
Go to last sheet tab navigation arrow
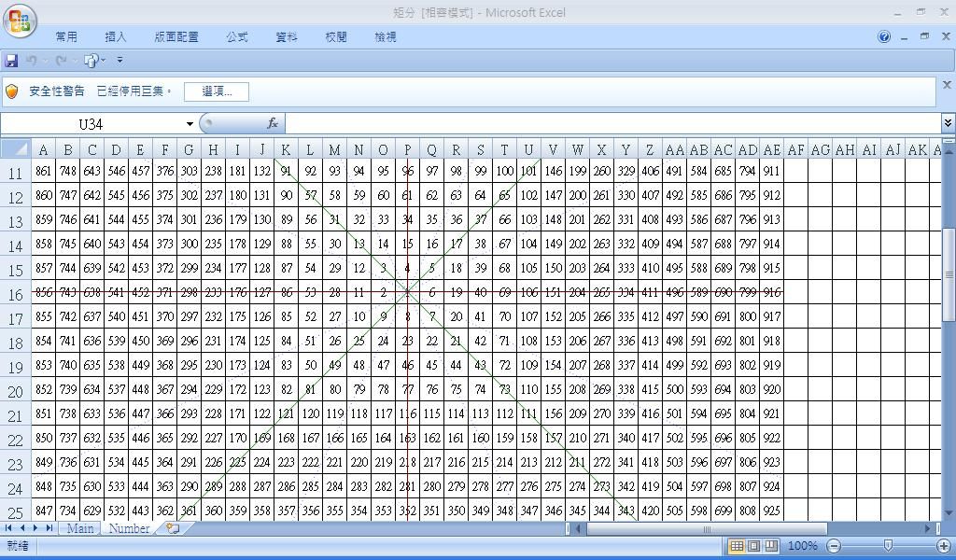point(49,528)
